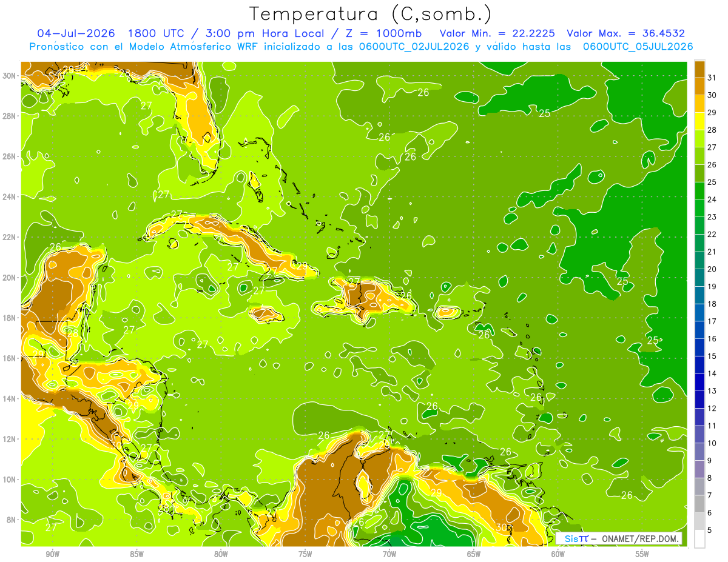
Task: Click the 24N latitude axis label
Action: point(10,196)
